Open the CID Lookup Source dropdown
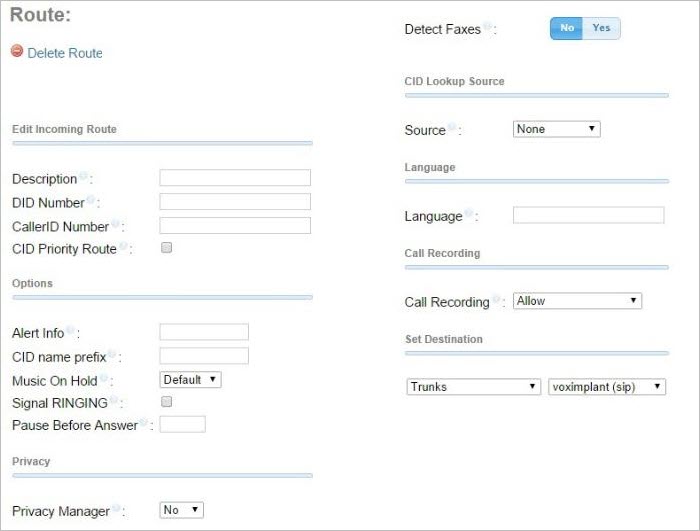The image size is (700, 531). tap(556, 129)
